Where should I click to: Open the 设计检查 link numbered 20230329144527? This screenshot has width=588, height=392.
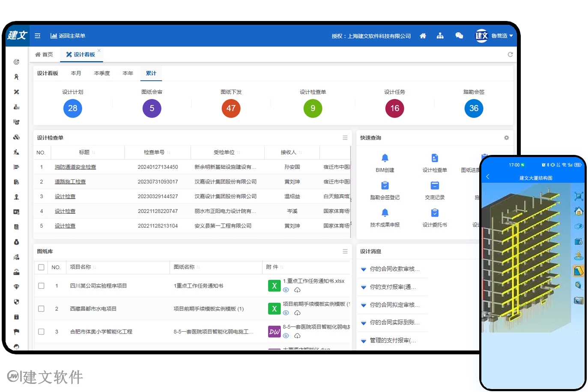65,196
